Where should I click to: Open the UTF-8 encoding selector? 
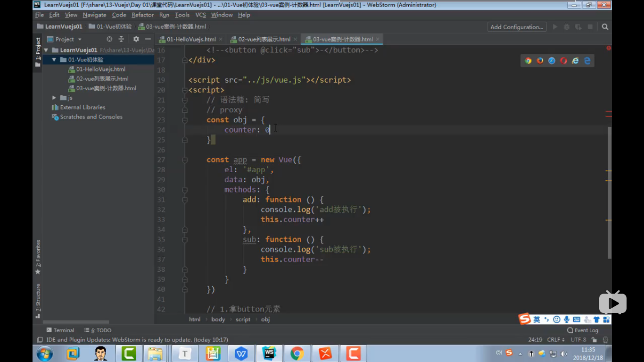point(578,340)
